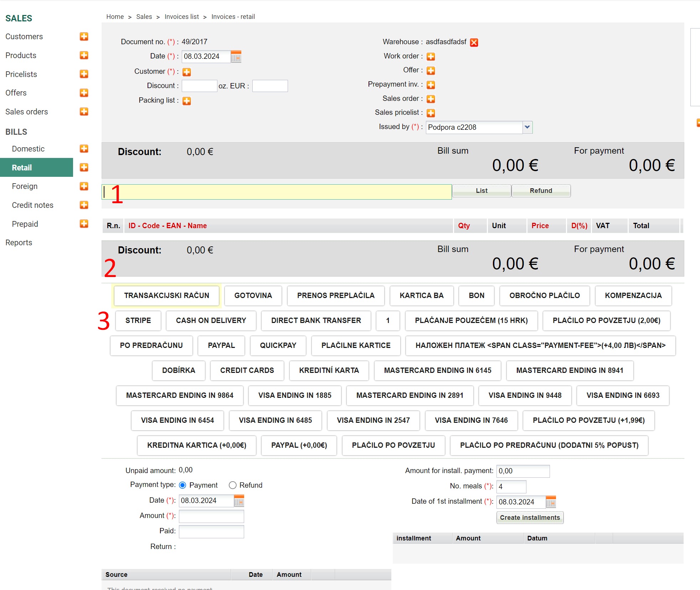The width and height of the screenshot is (700, 590).
Task: Select the Payment radio button
Action: click(x=182, y=485)
